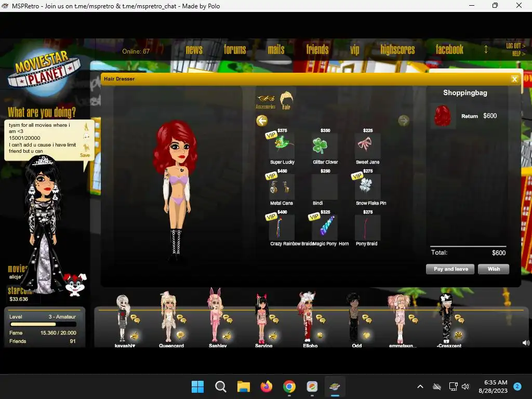Image resolution: width=532 pixels, height=399 pixels.
Task: Open the forums menu
Action: (235, 50)
